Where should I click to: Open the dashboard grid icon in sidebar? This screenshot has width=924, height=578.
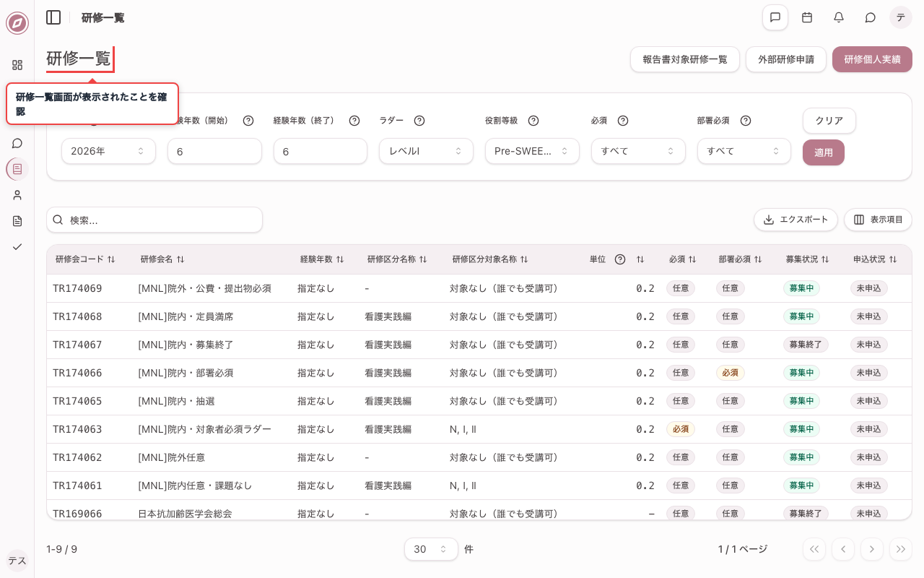tap(17, 65)
